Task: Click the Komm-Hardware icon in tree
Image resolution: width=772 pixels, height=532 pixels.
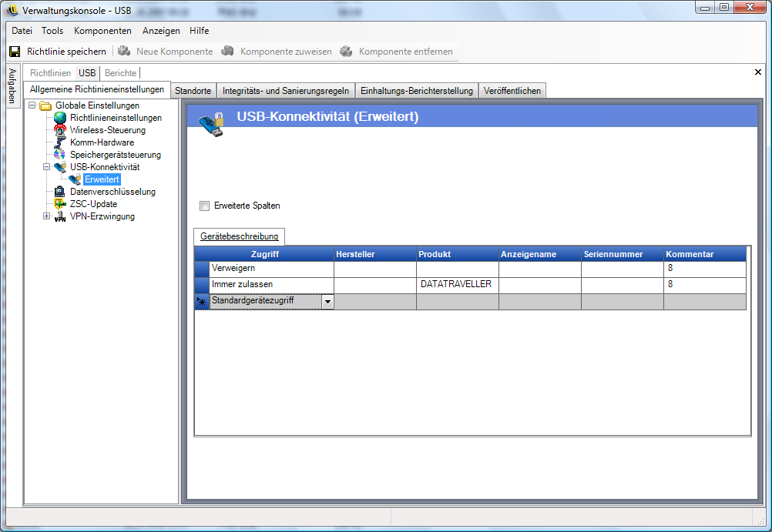Action: (60, 142)
